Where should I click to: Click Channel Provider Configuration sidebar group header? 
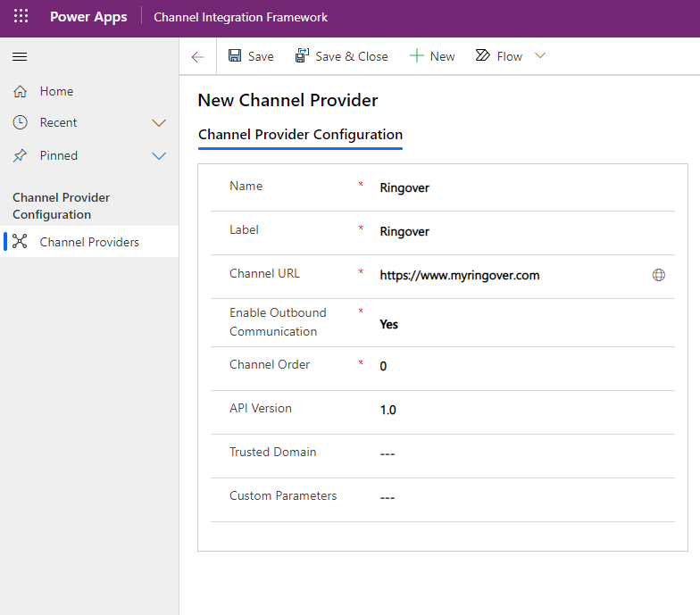(x=61, y=205)
